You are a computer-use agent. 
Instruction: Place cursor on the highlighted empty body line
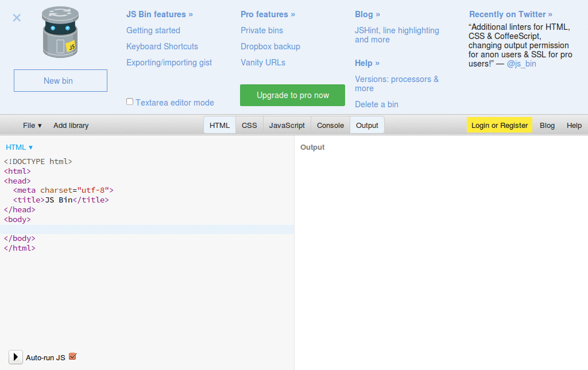[147, 229]
